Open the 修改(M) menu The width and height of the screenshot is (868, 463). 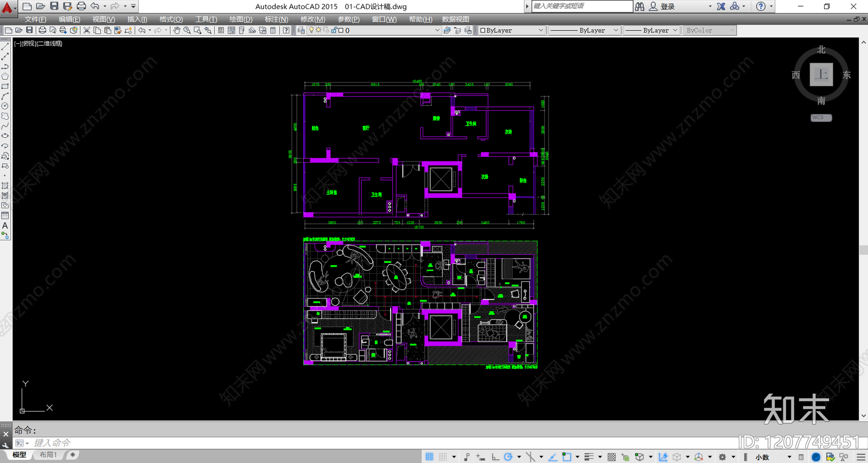[312, 19]
